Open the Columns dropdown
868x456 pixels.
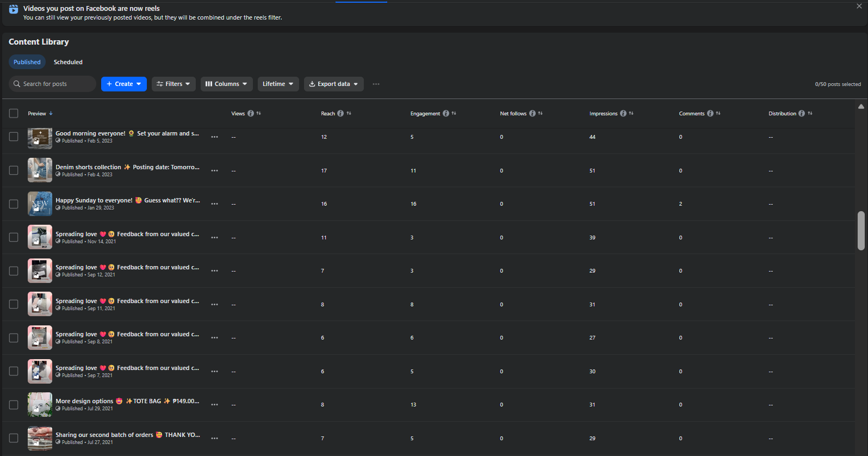[x=226, y=84]
